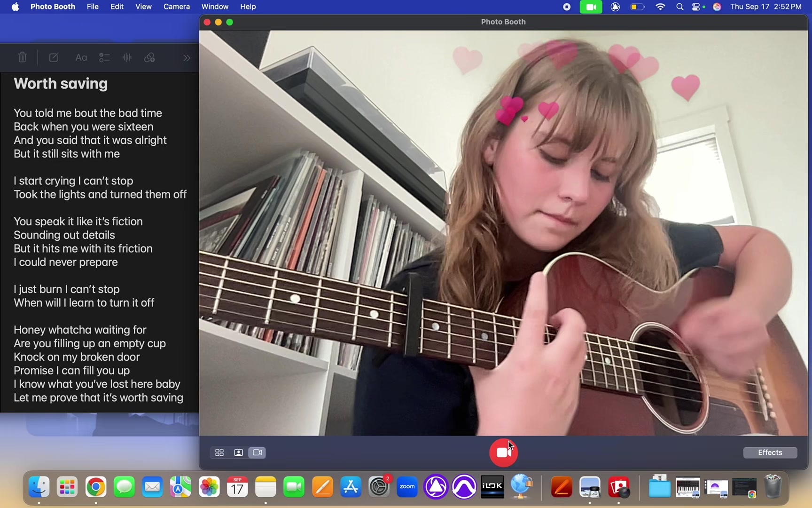
Task: Insert a checklist in the note
Action: (104, 57)
